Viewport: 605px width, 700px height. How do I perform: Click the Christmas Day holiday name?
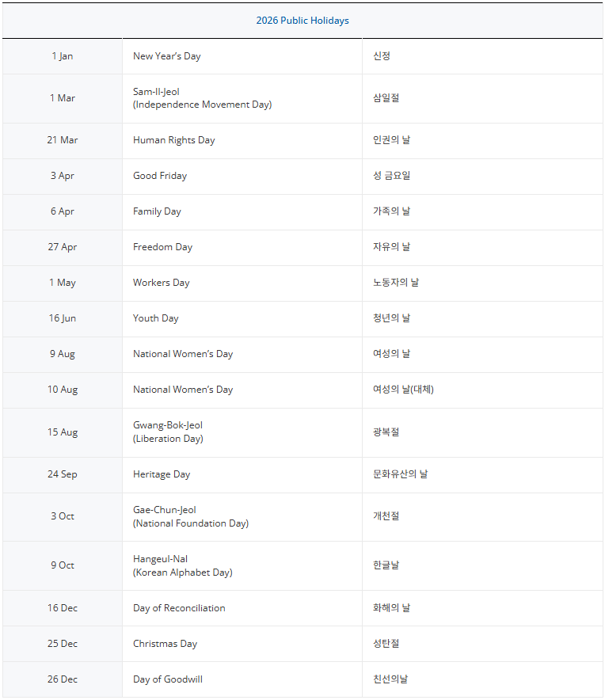(165, 644)
